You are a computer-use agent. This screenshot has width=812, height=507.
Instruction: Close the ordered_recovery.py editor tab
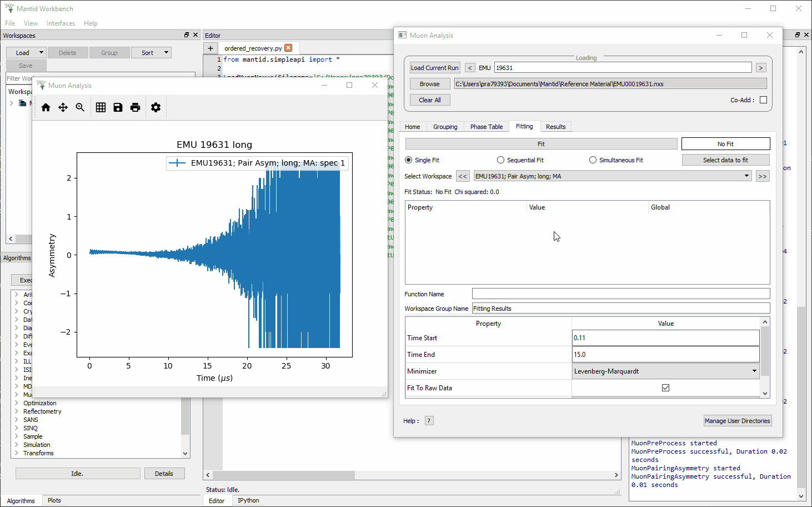pyautogui.click(x=288, y=48)
